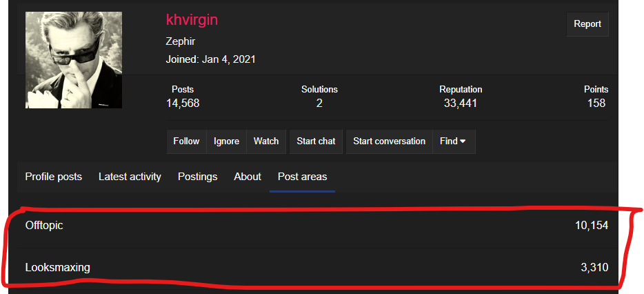Click the khvirgin username
The image size is (644, 294).
pyautogui.click(x=192, y=20)
